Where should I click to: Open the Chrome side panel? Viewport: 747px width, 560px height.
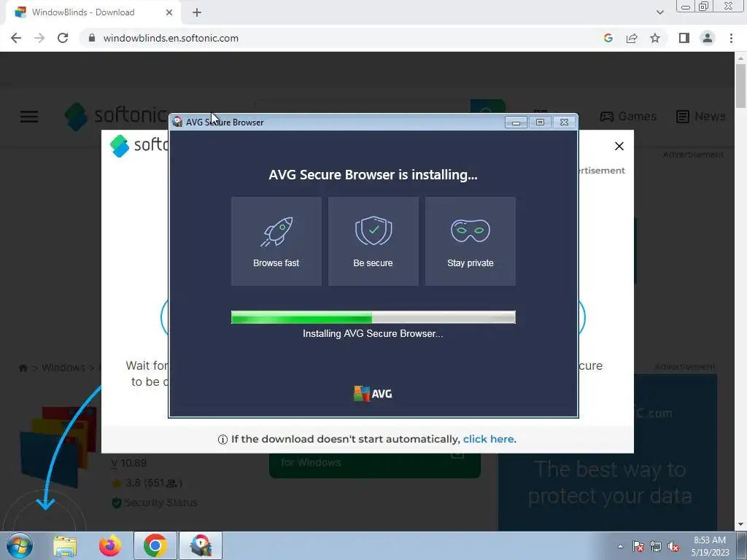[x=684, y=38]
